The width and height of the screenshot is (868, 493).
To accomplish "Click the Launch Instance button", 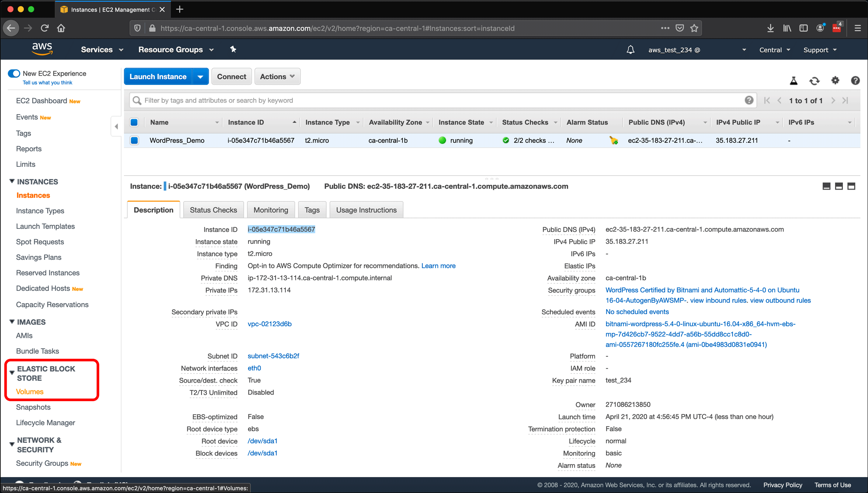I will pyautogui.click(x=158, y=77).
